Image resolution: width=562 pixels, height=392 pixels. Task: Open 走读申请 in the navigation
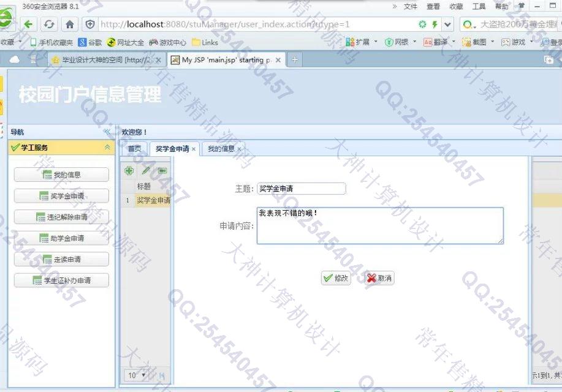pos(61,259)
